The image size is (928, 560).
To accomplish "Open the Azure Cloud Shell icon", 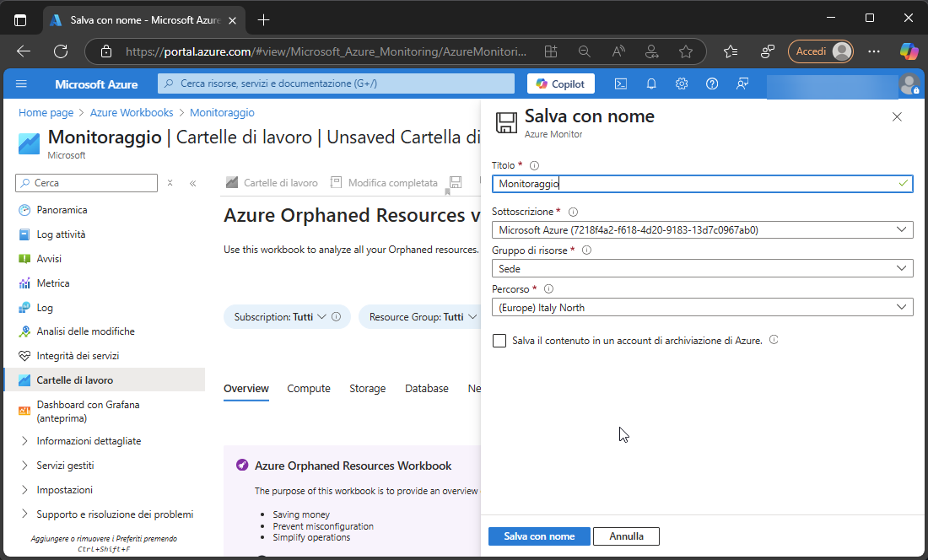I will click(620, 83).
